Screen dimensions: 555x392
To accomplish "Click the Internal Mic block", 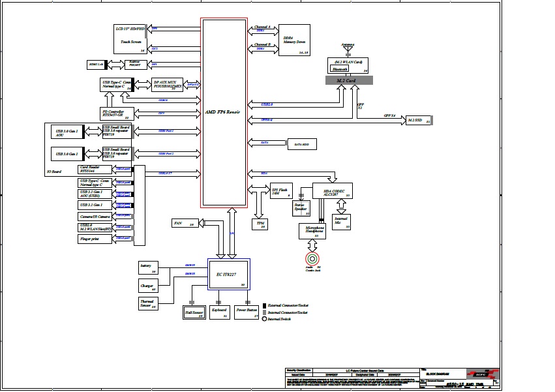I will pyautogui.click(x=341, y=222).
